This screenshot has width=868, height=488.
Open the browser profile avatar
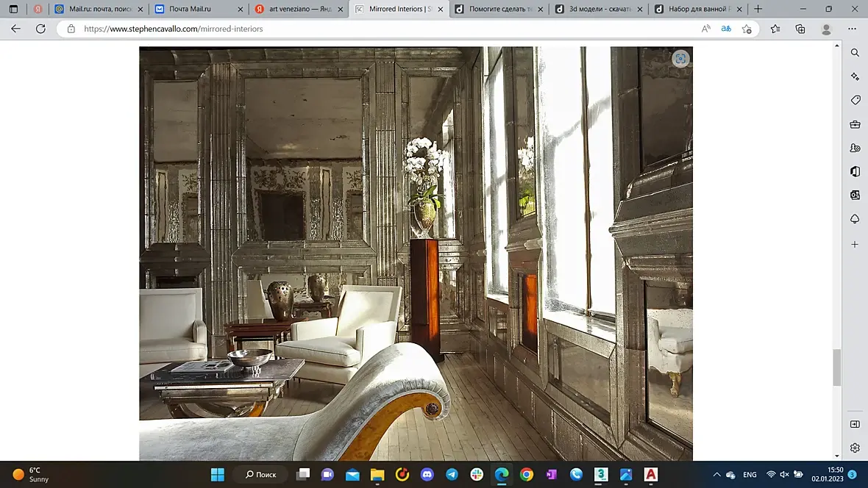[826, 29]
